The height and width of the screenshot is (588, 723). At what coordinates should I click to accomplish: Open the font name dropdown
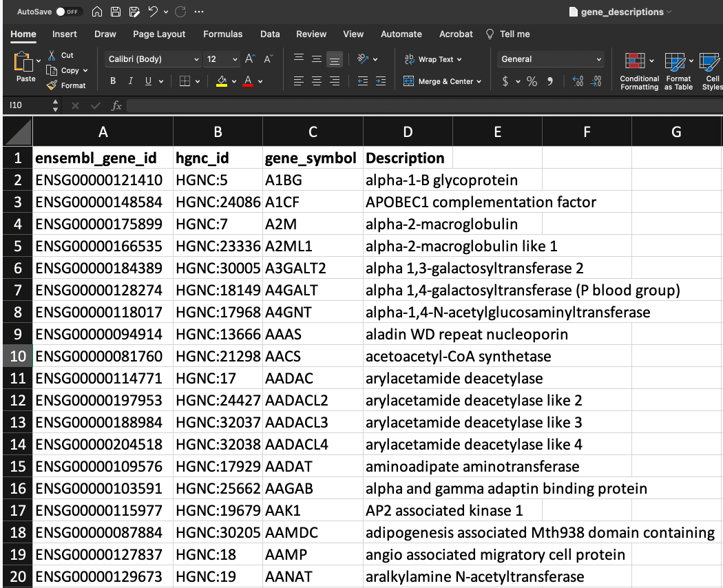[196, 59]
